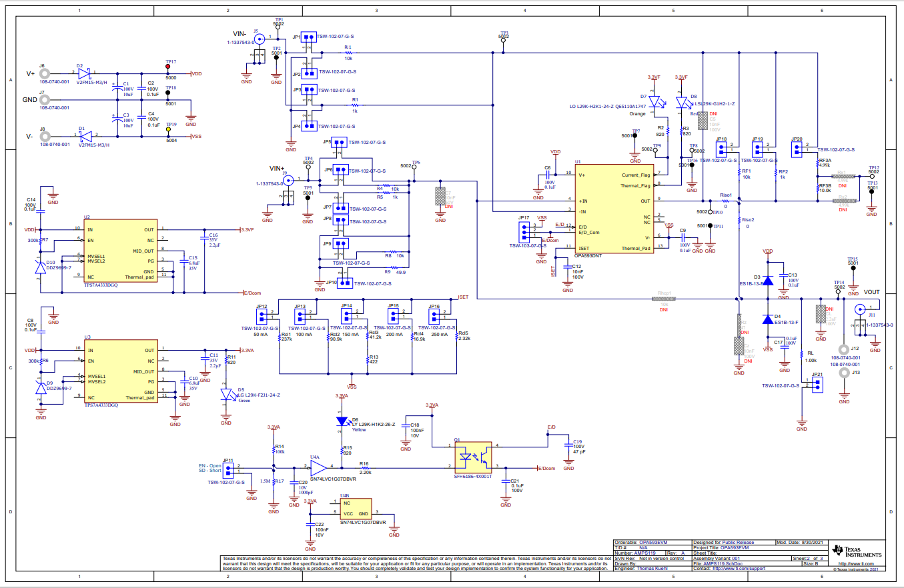Click the "Public Release" designed-for text
The width and height of the screenshot is (904, 588).
tap(739, 542)
